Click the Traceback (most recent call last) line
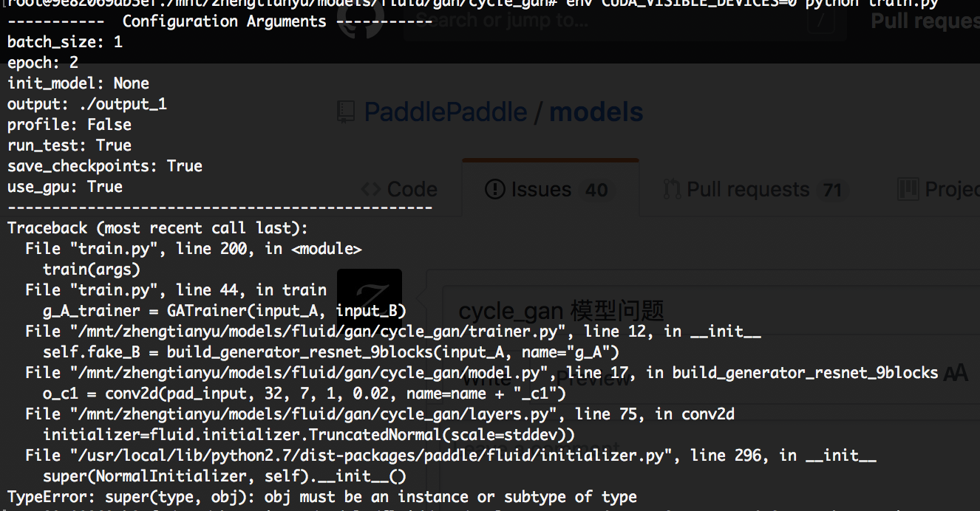This screenshot has width=980, height=511. [x=157, y=228]
